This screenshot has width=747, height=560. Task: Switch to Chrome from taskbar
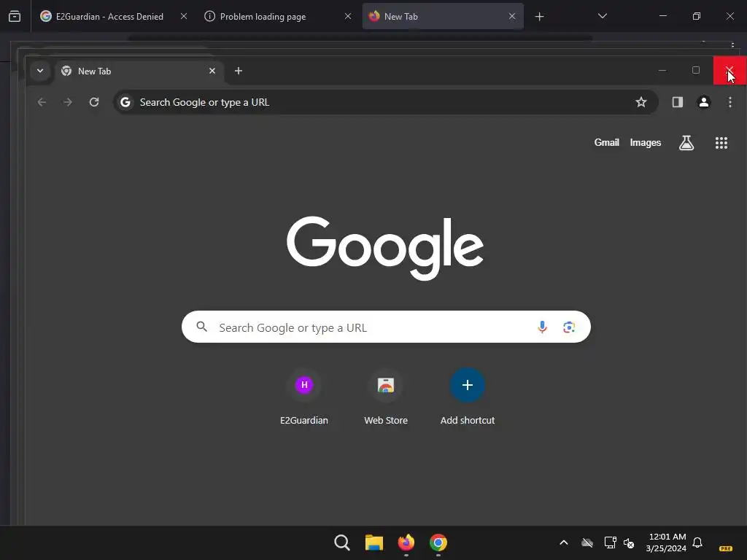[x=438, y=542]
